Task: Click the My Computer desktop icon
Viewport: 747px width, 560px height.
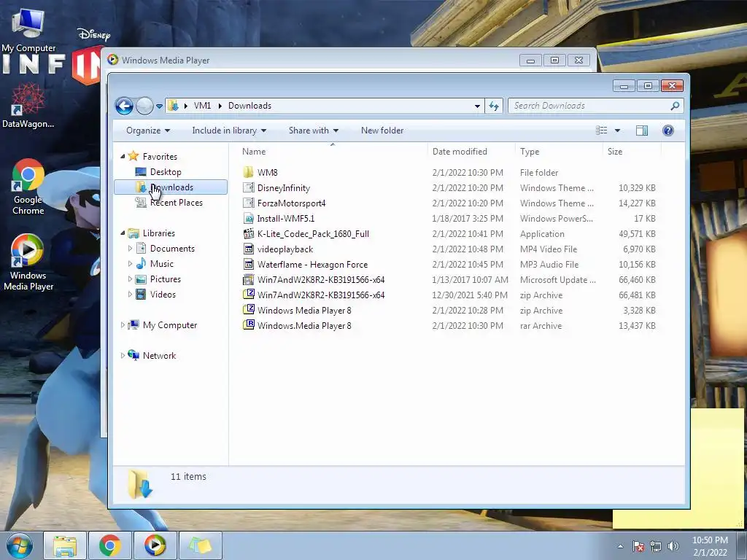Action: 28,29
